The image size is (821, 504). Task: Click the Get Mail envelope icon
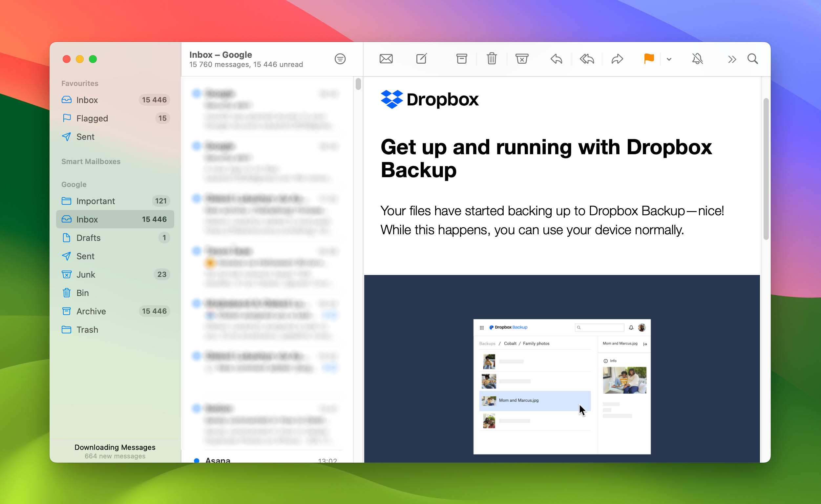click(x=386, y=59)
